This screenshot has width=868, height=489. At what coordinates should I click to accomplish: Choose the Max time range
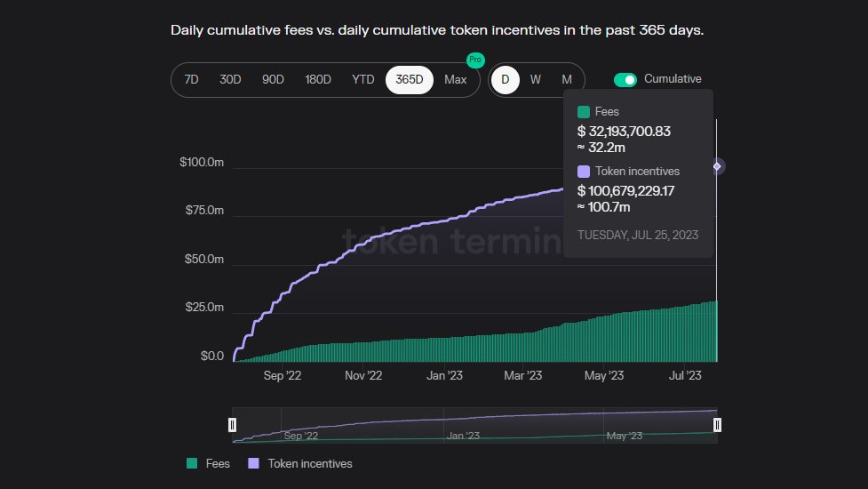tap(455, 79)
